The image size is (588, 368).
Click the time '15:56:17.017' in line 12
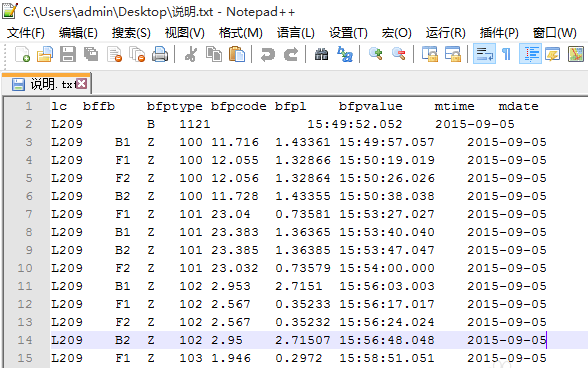coord(387,304)
